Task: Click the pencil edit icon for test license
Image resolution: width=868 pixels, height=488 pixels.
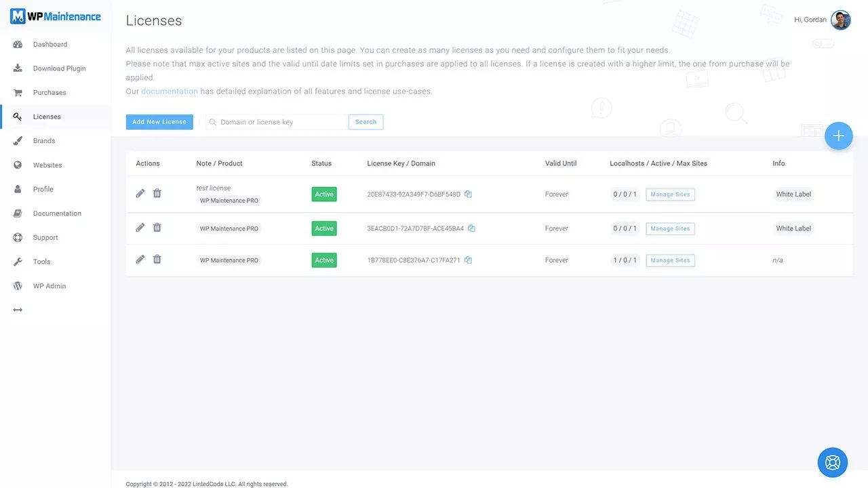Action: pyautogui.click(x=140, y=194)
